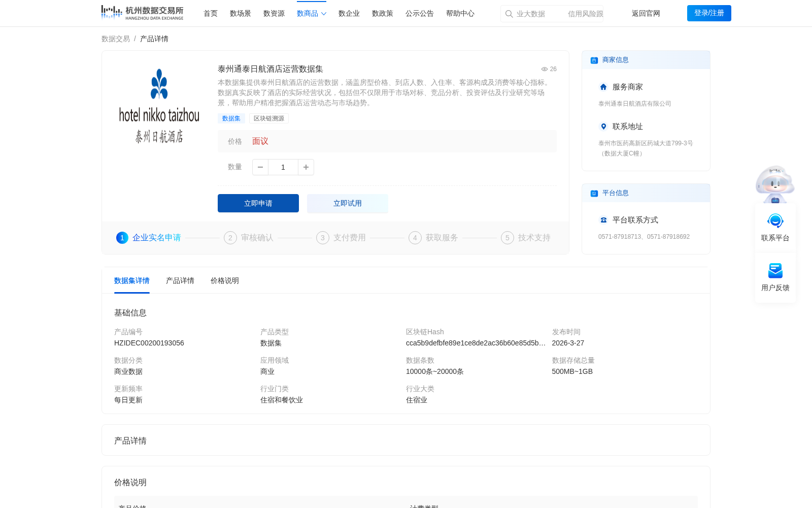Click the 返回官网 link
The width and height of the screenshot is (812, 508).
coord(646,14)
